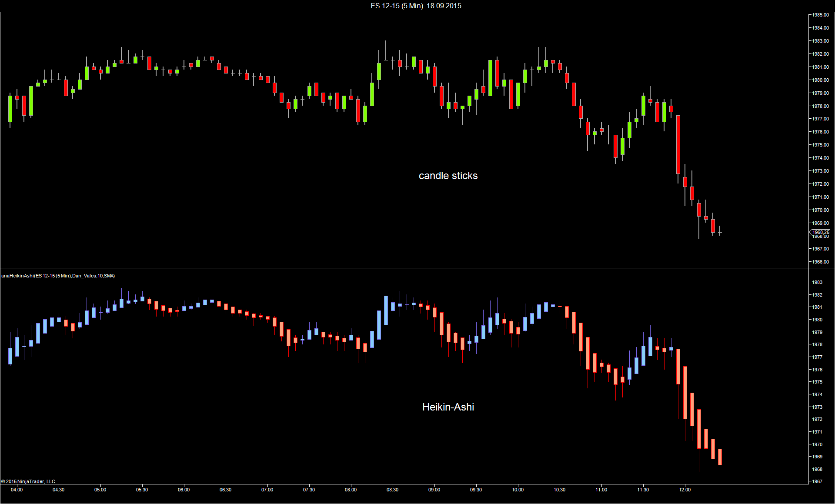This screenshot has height=504, width=835.
Task: Click the 12:00 time axis label
Action: coord(685,490)
